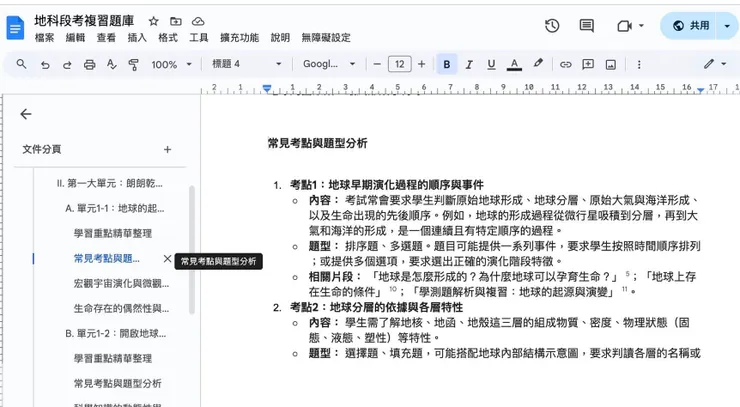Click the 文件分頁 heading
Image resolution: width=740 pixels, height=407 pixels.
tap(42, 149)
